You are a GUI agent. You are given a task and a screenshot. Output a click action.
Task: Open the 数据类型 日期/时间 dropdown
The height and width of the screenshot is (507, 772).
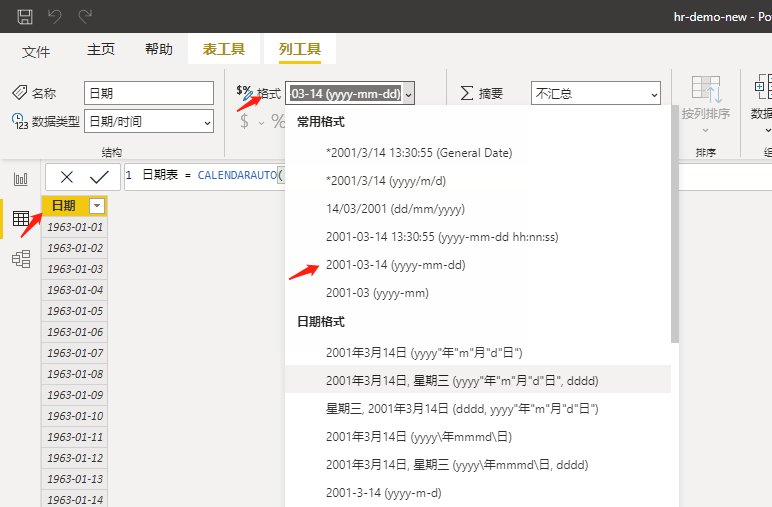pos(148,121)
